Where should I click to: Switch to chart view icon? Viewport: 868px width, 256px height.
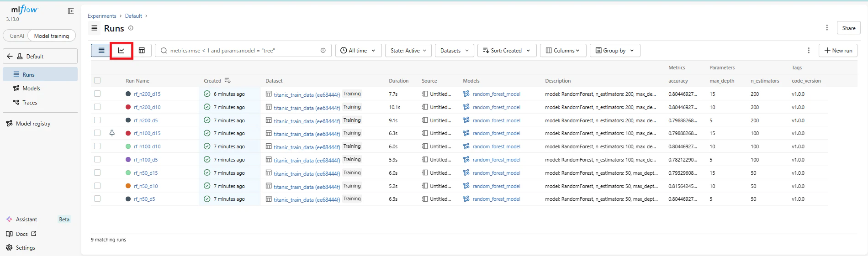point(122,51)
